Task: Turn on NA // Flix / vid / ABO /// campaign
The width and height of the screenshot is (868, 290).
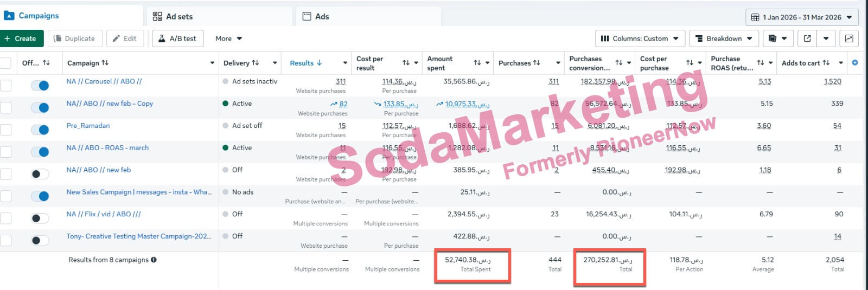Action: [x=40, y=218]
